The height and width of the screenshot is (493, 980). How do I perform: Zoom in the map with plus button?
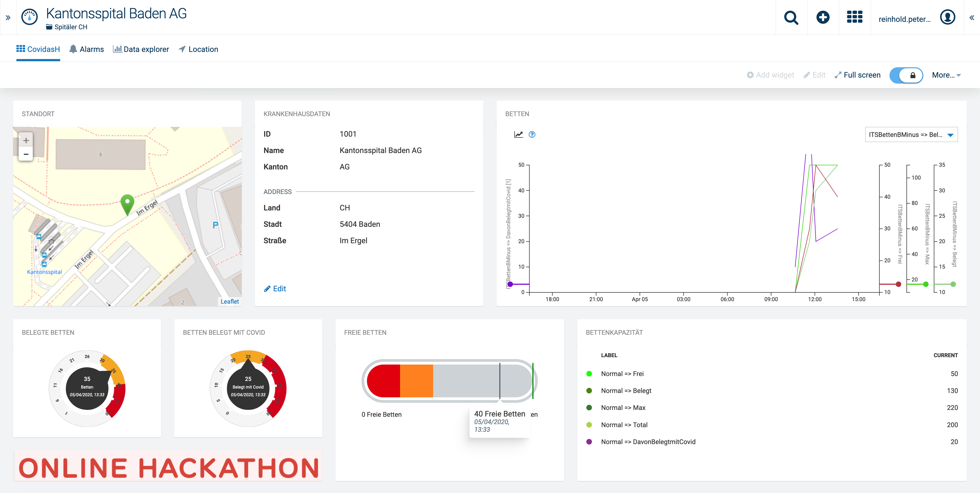tap(26, 140)
